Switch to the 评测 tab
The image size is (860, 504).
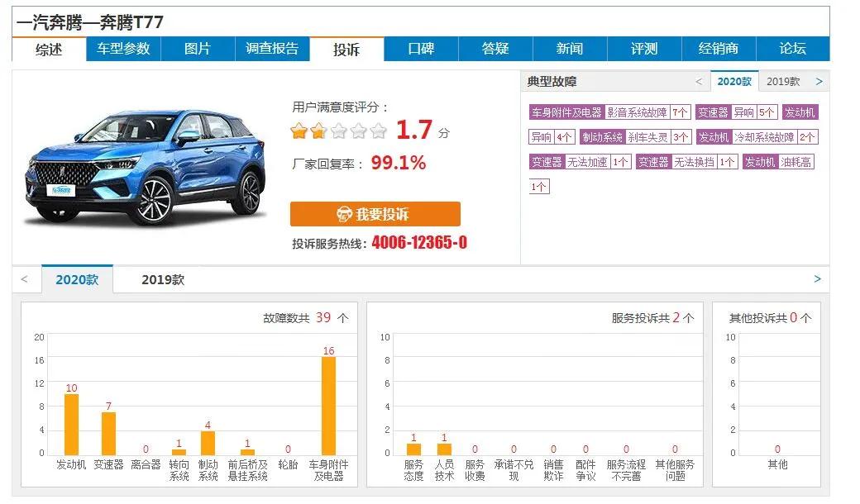pos(643,49)
